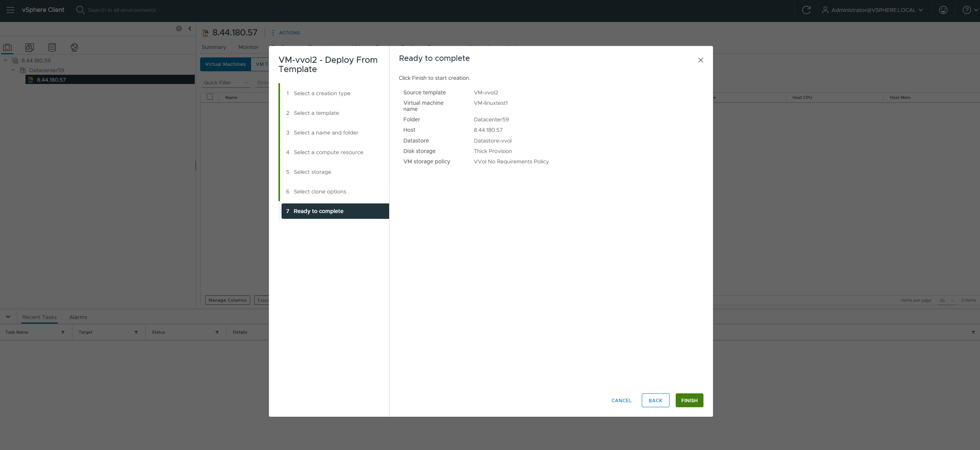Open the items per page dropdown
980x450 pixels.
[x=947, y=301]
